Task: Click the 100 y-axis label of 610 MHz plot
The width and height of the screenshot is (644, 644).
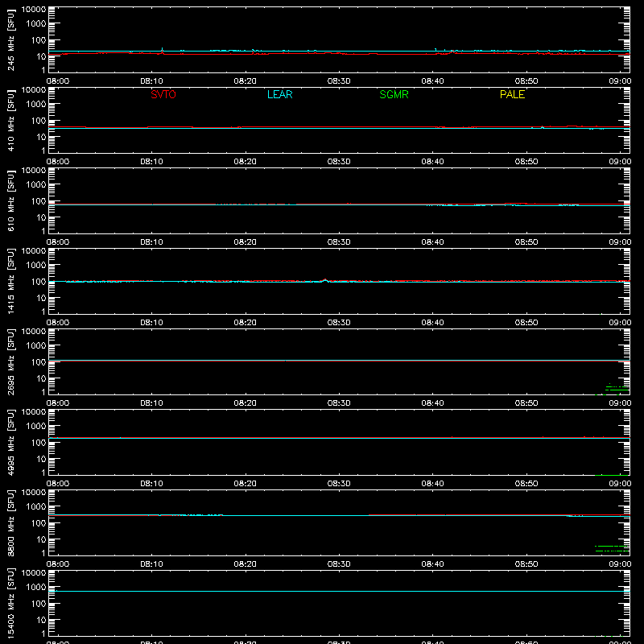Action: pyautogui.click(x=39, y=201)
